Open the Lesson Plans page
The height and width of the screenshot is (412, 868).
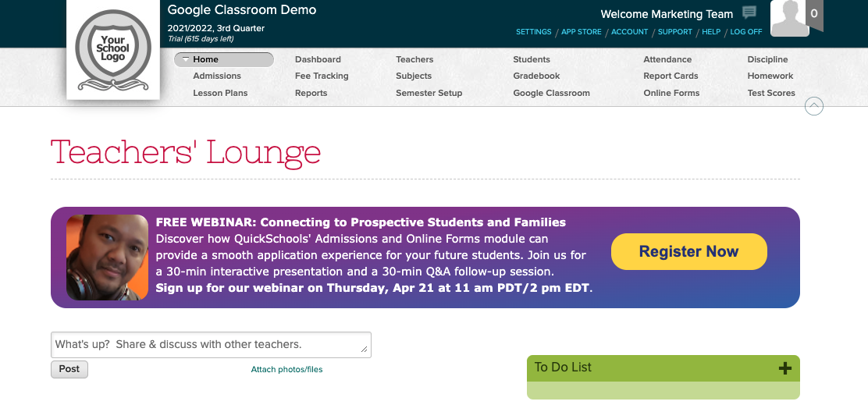(220, 93)
